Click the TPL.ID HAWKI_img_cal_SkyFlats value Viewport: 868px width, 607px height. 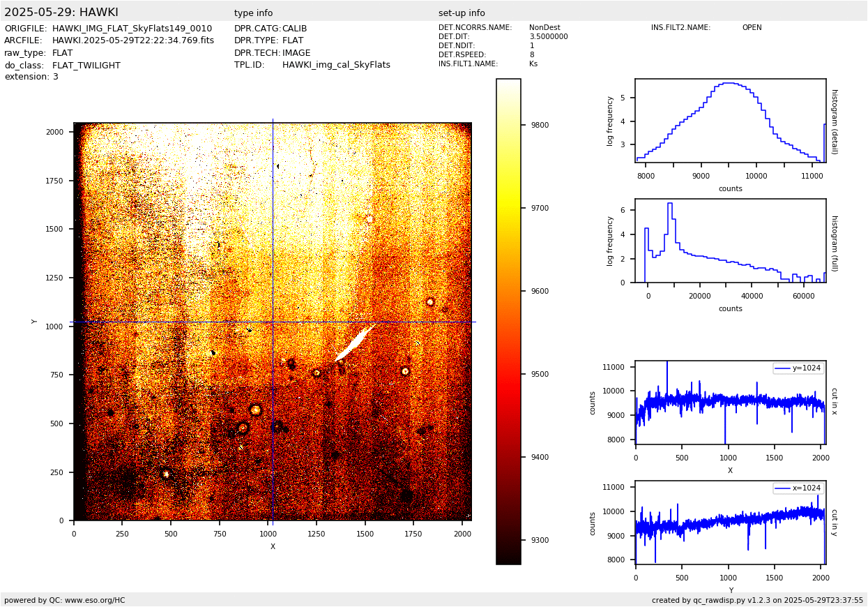point(336,65)
